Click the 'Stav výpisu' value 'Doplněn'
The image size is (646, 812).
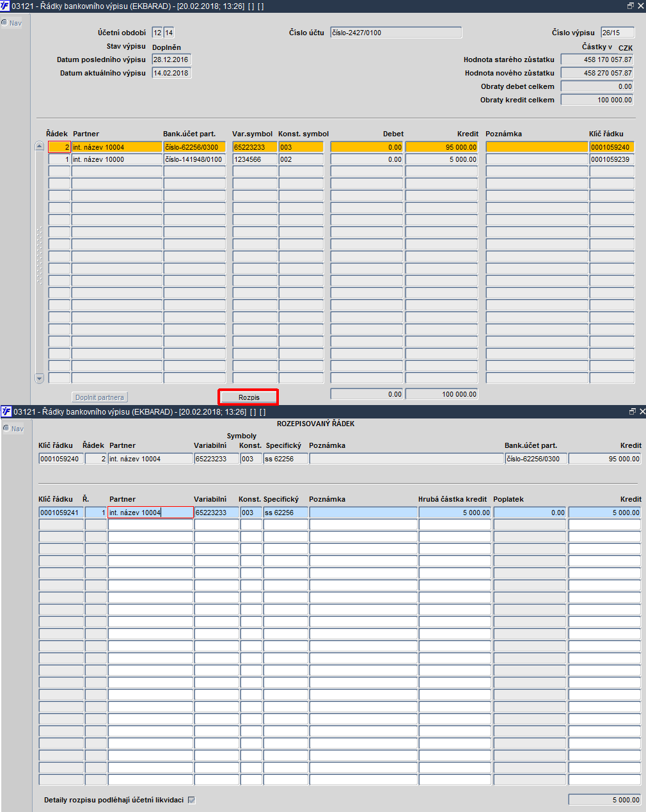pyautogui.click(x=166, y=47)
